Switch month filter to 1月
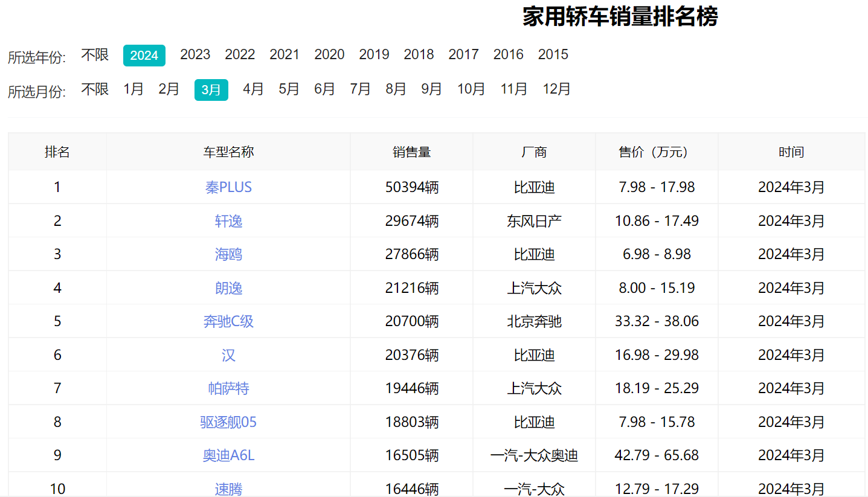Viewport: 868px width, 497px height. point(133,89)
